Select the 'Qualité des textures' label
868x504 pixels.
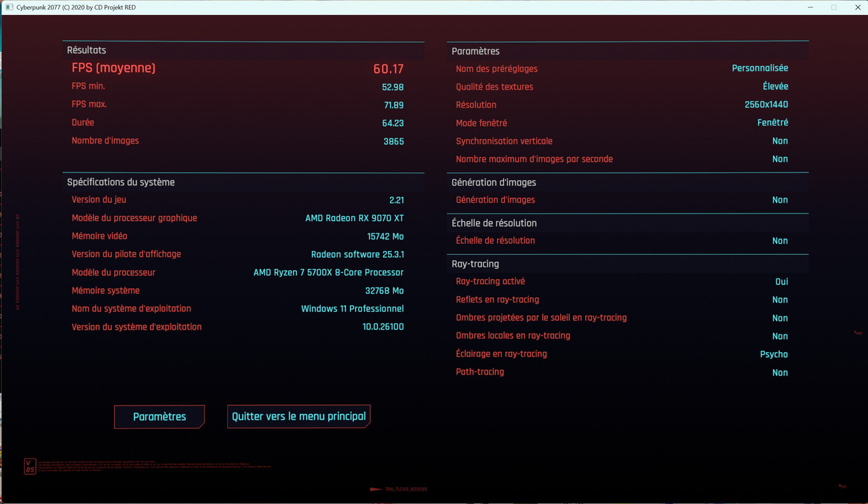click(494, 87)
